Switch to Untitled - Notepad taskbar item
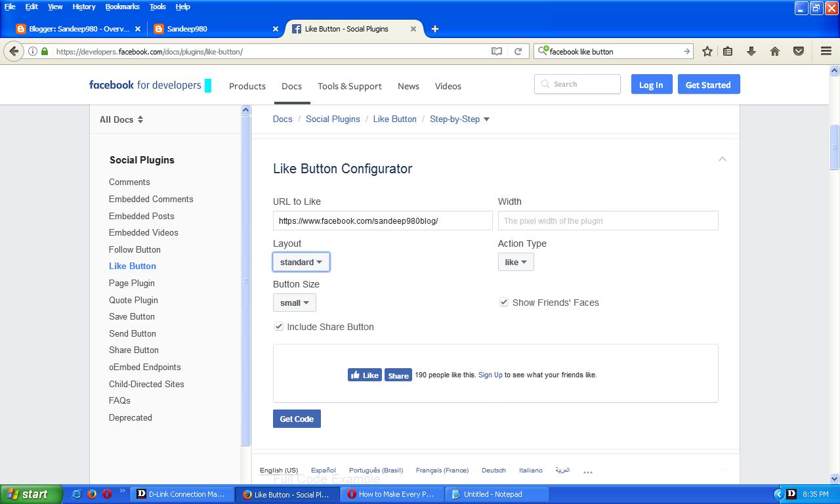This screenshot has width=840, height=504. coord(497,494)
